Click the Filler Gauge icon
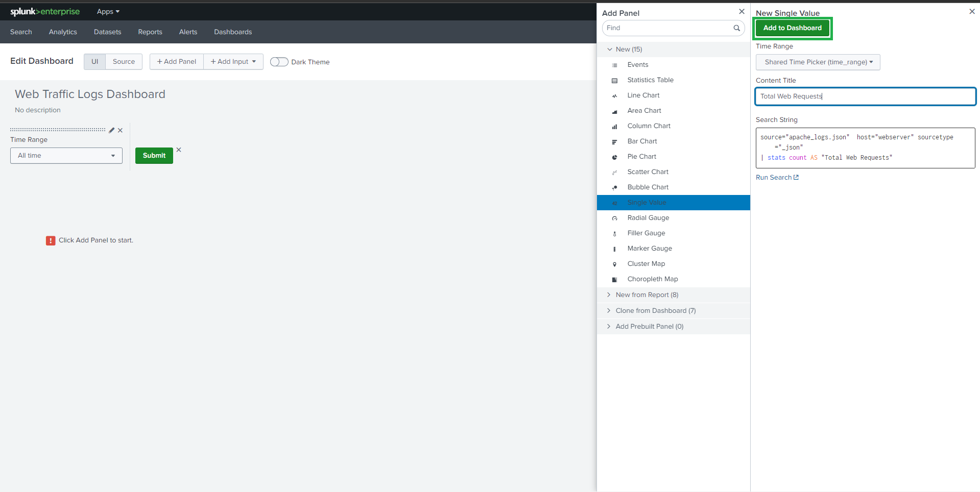Screen dimensions: 980x492 coord(615,234)
